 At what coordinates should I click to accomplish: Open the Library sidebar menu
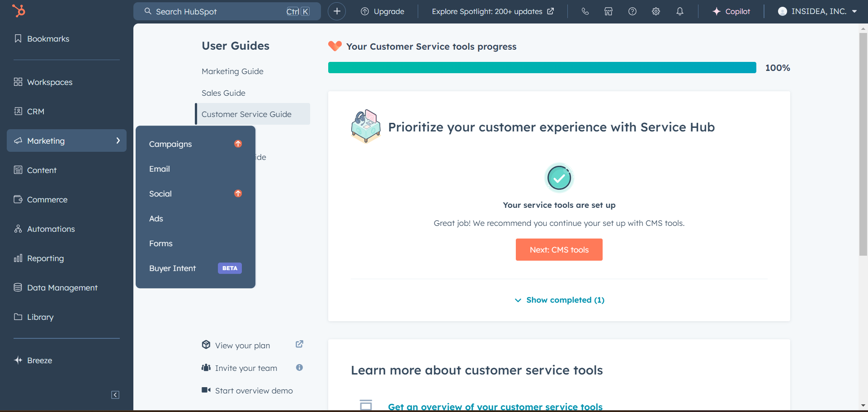[34, 317]
